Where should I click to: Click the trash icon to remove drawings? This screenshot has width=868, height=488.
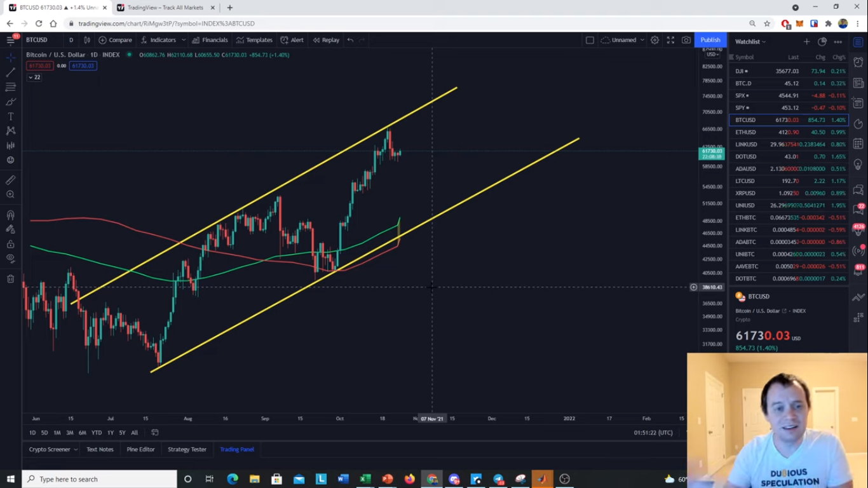click(x=10, y=279)
